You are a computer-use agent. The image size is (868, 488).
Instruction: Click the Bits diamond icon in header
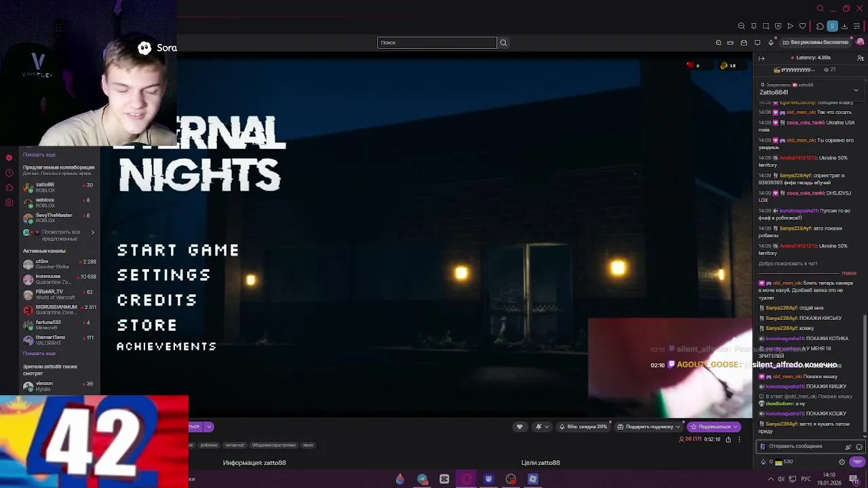click(x=770, y=43)
